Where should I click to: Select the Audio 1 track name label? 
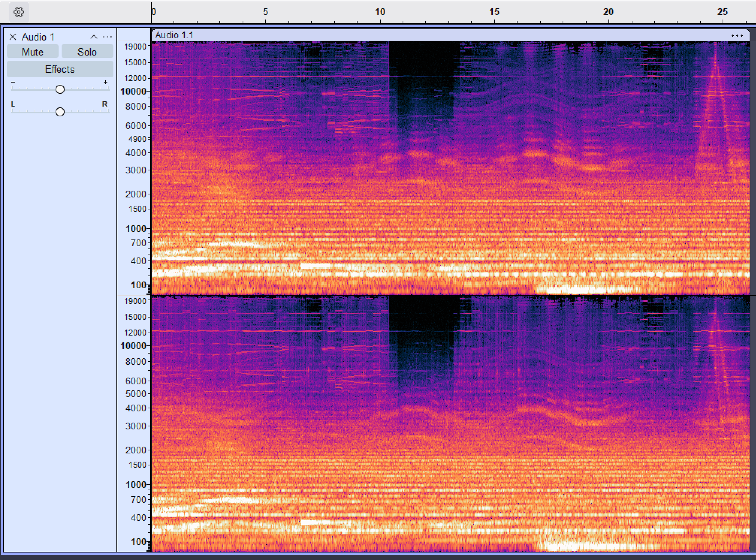point(38,37)
